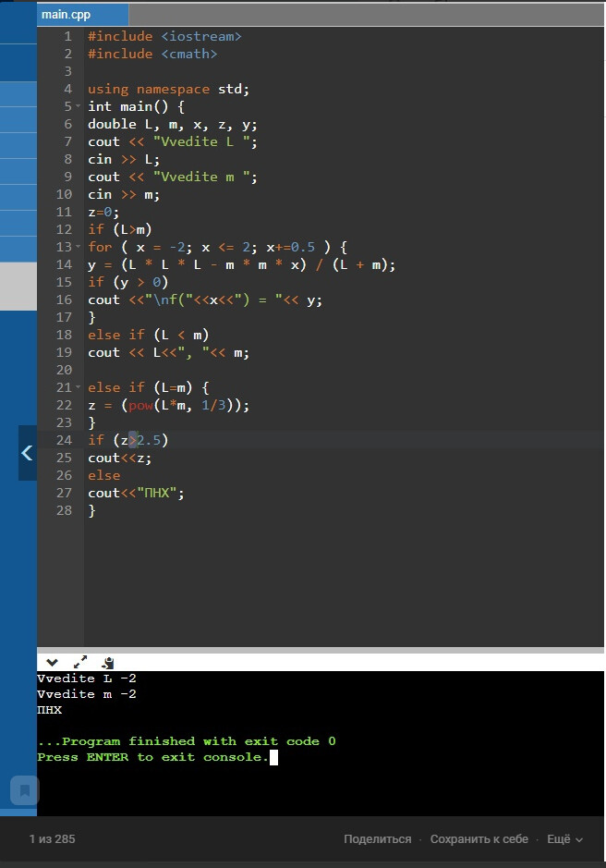Image resolution: width=606 pixels, height=868 pixels.
Task: Click the y formula on line 14
Action: pos(242,264)
